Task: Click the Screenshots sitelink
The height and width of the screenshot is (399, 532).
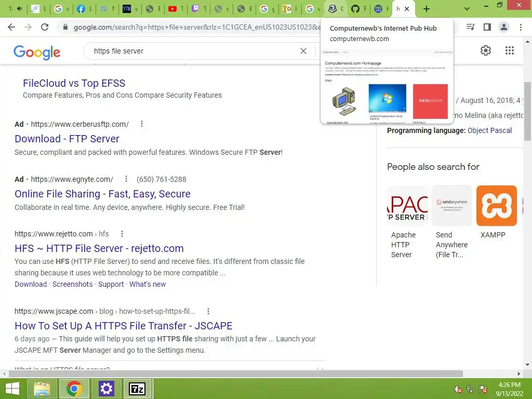Action: click(73, 284)
